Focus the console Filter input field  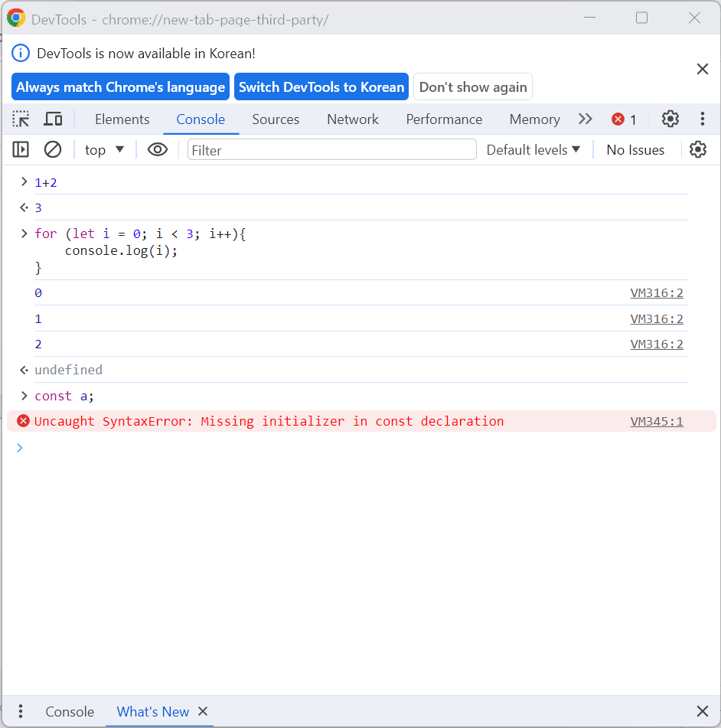pyautogui.click(x=332, y=149)
